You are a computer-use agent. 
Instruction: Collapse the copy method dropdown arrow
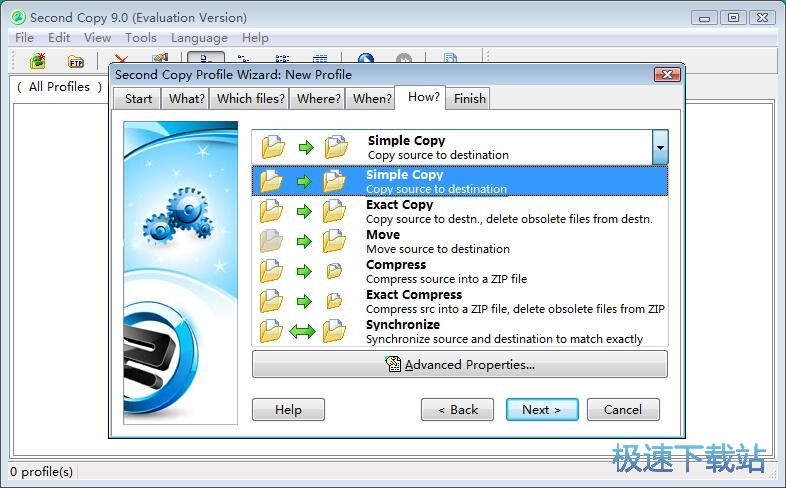660,147
